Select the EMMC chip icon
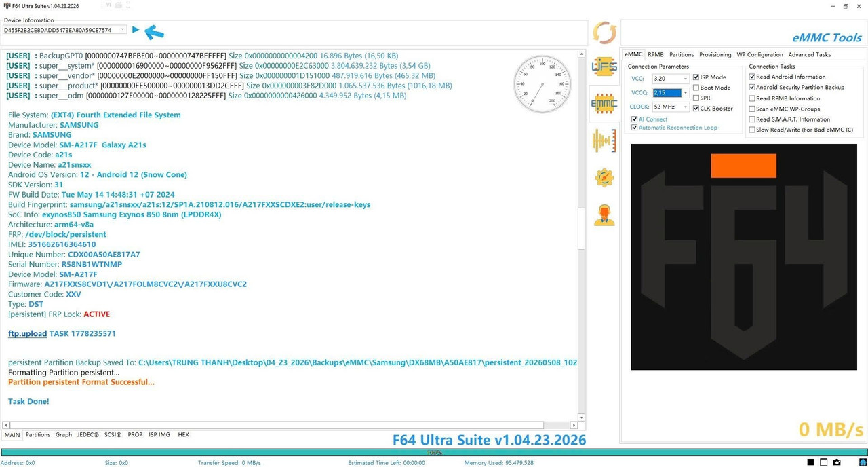Image resolution: width=868 pixels, height=467 pixels. click(x=604, y=104)
